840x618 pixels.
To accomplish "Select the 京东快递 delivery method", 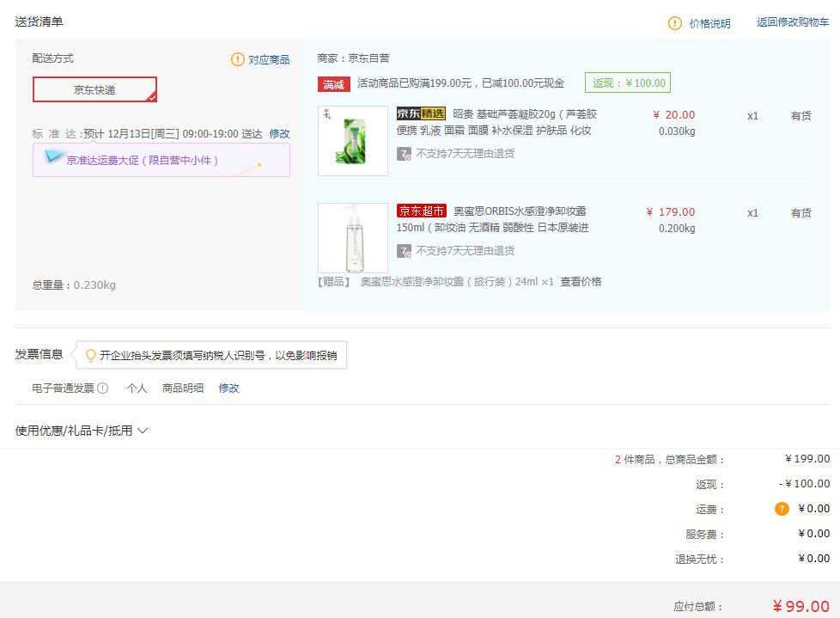I will click(x=94, y=89).
